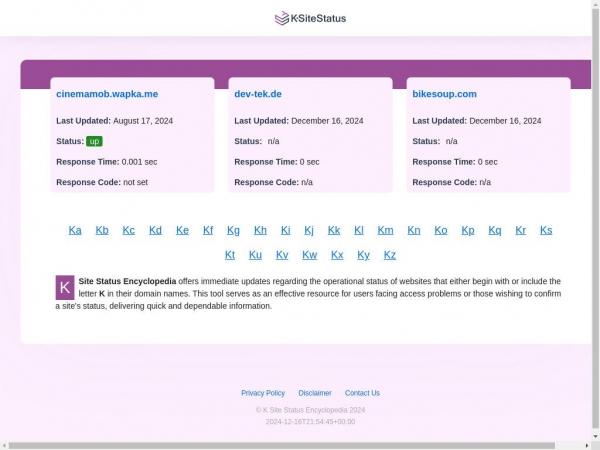Viewport: 600px width, 450px height.
Task: Go to the Kn index link
Action: [x=414, y=230]
